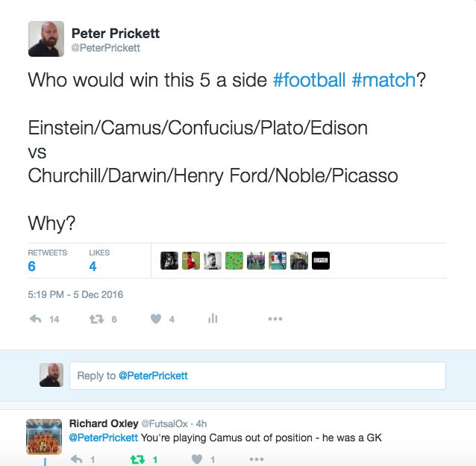Click the reply arrow on main tweet

[x=35, y=319]
